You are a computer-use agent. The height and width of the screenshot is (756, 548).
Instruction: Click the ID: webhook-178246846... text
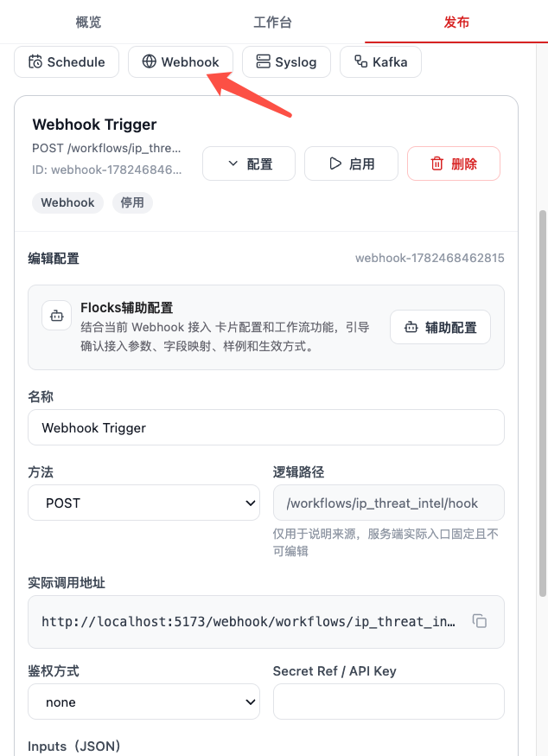pos(106,170)
